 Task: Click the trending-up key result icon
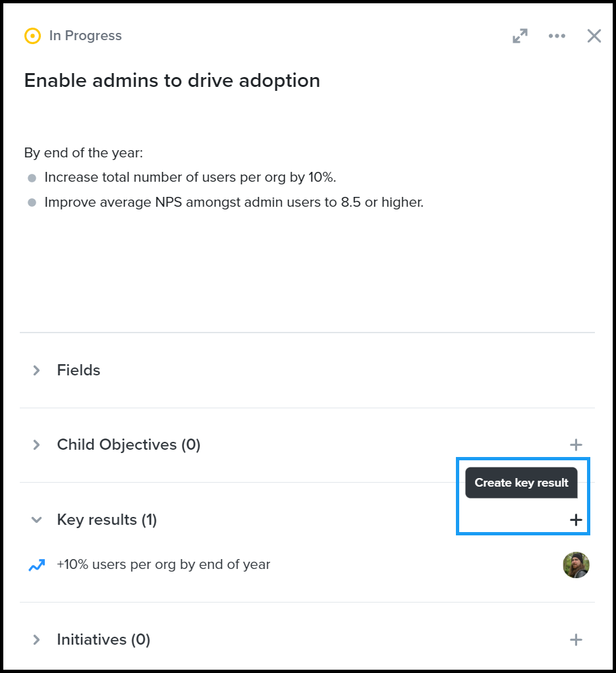36,565
